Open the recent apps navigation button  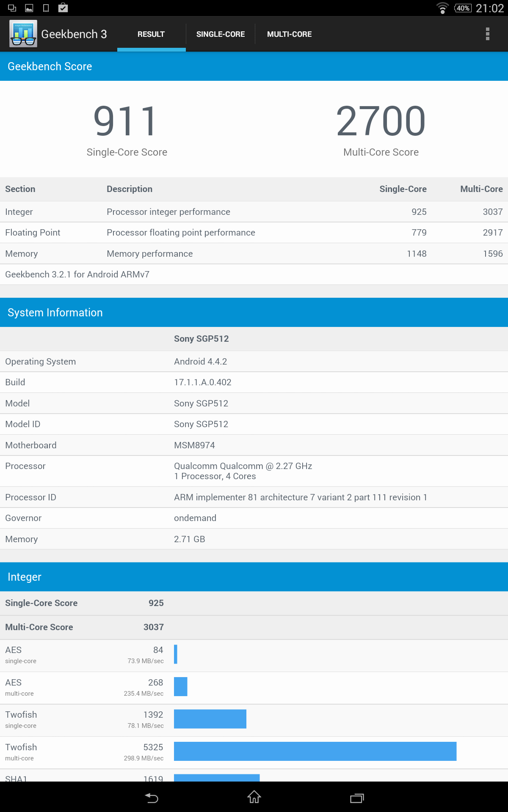[357, 798]
